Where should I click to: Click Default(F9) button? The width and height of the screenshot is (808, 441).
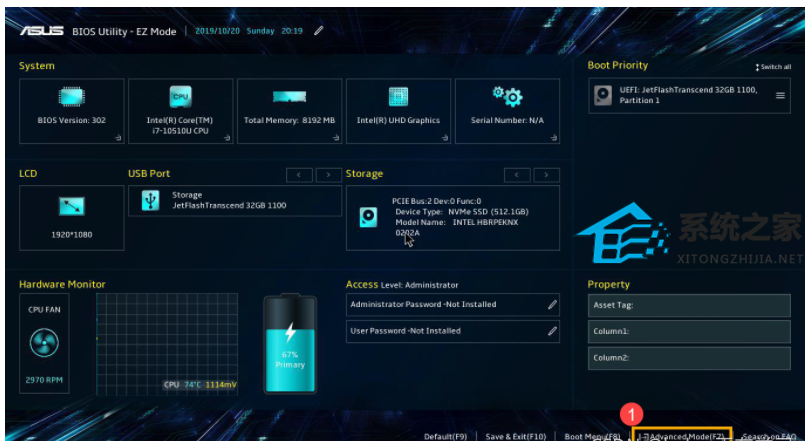pyautogui.click(x=445, y=436)
